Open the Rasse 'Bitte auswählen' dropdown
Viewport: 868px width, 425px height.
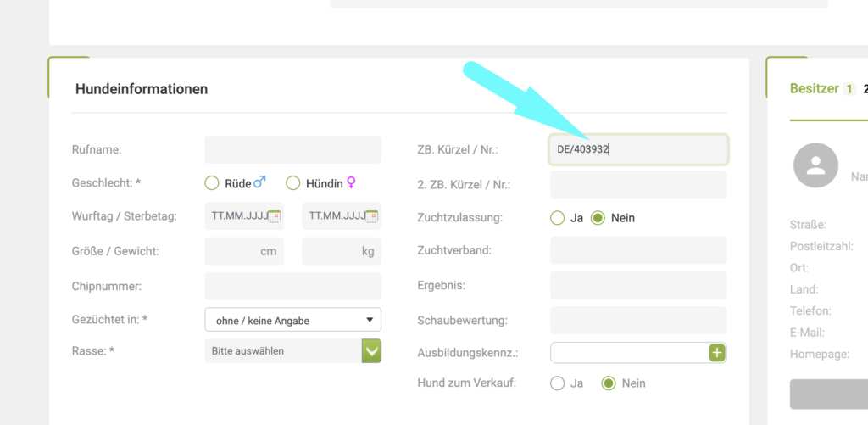[282, 350]
